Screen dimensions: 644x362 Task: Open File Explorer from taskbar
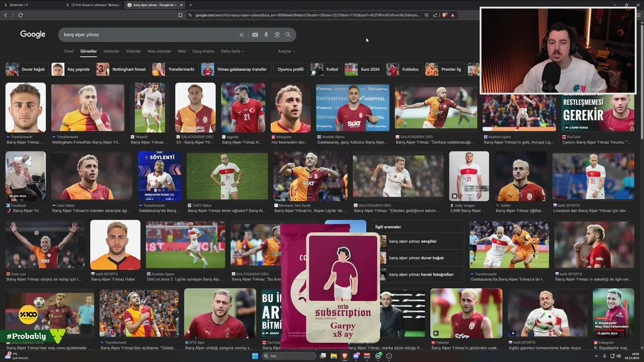(334, 356)
